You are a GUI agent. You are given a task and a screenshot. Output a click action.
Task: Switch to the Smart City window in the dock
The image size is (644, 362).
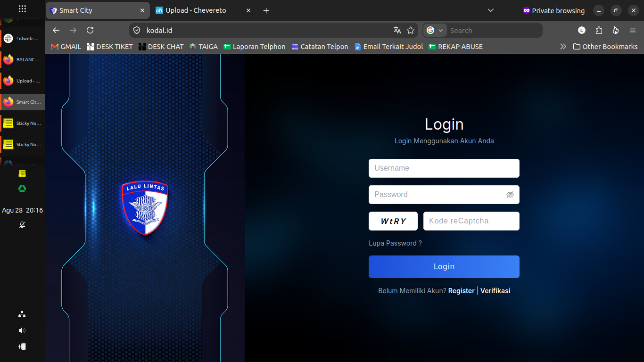click(x=22, y=102)
